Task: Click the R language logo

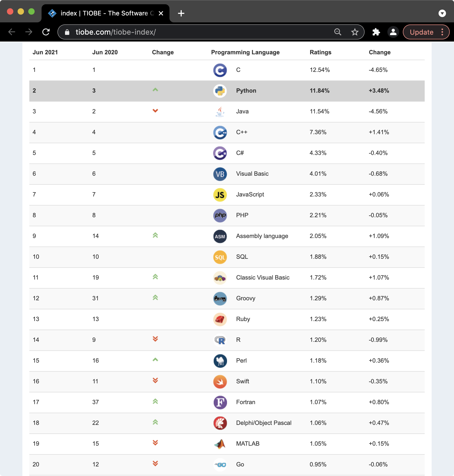Action: pyautogui.click(x=220, y=340)
